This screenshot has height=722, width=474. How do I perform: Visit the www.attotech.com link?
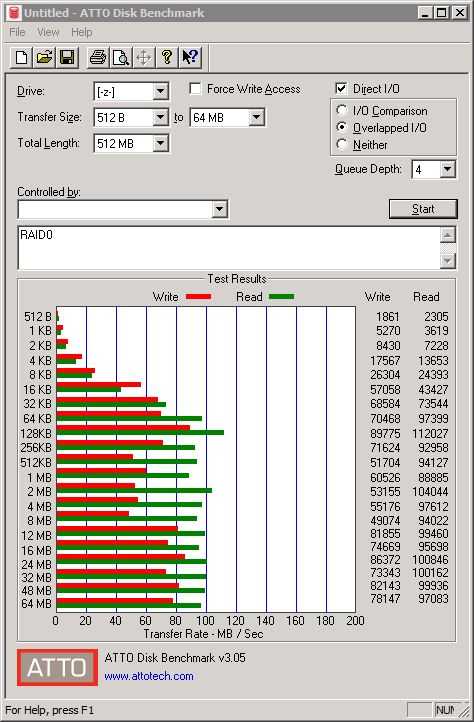(x=149, y=676)
